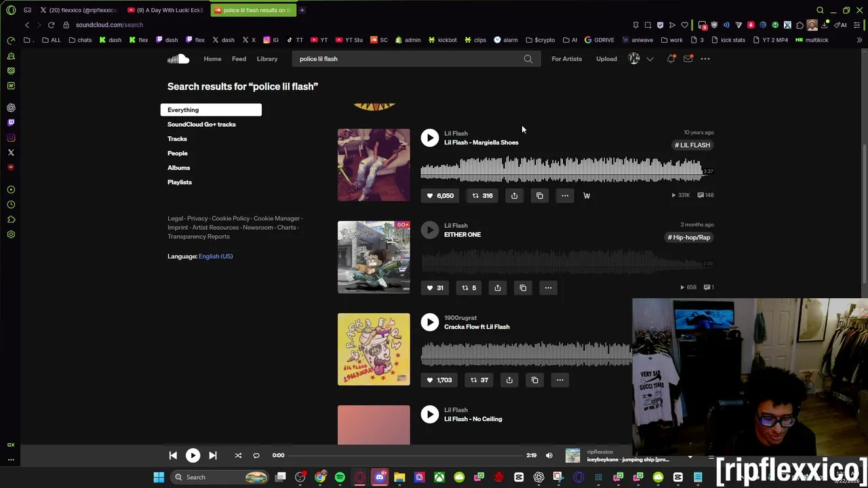Go to Home in SoundCloud header
The width and height of the screenshot is (868, 488).
tap(212, 59)
